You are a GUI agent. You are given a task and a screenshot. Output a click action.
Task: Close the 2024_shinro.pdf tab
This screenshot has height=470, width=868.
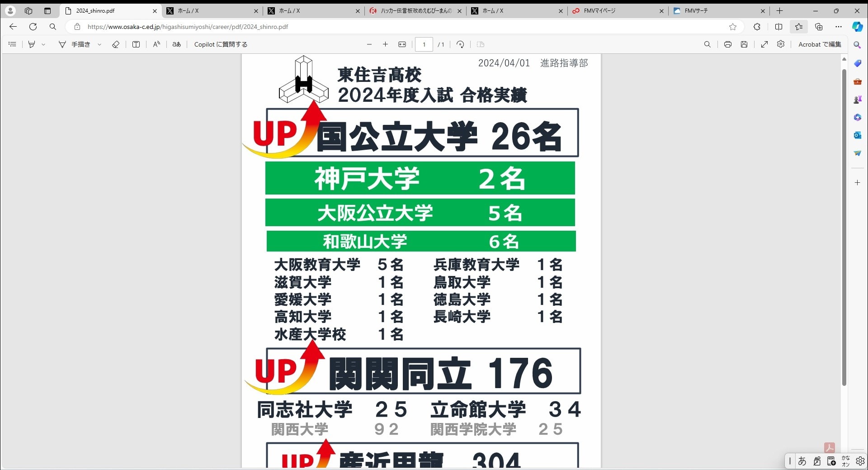pos(155,11)
